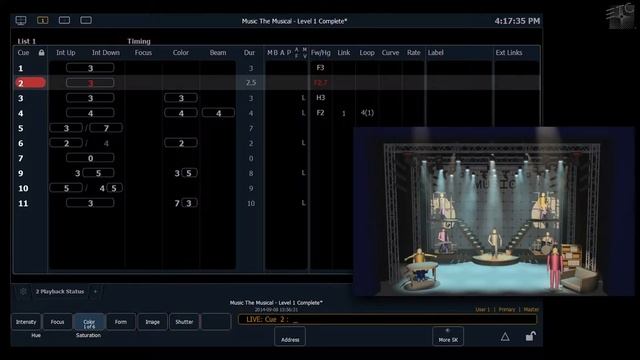
Task: Click the Int Up column header
Action: click(66, 53)
